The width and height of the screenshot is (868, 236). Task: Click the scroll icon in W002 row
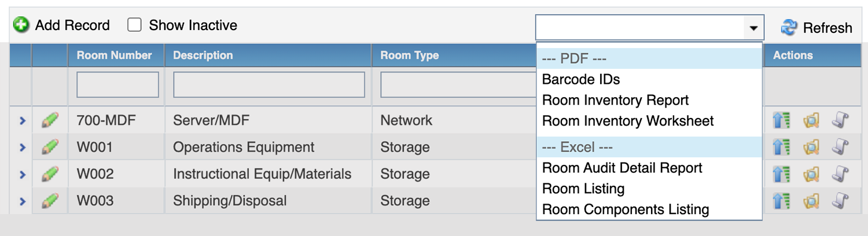[840, 174]
